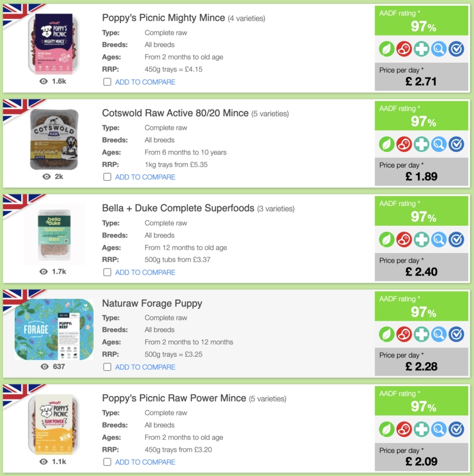Click magnifier icon for Poppy's Picnic Mighty Mince

click(x=439, y=49)
